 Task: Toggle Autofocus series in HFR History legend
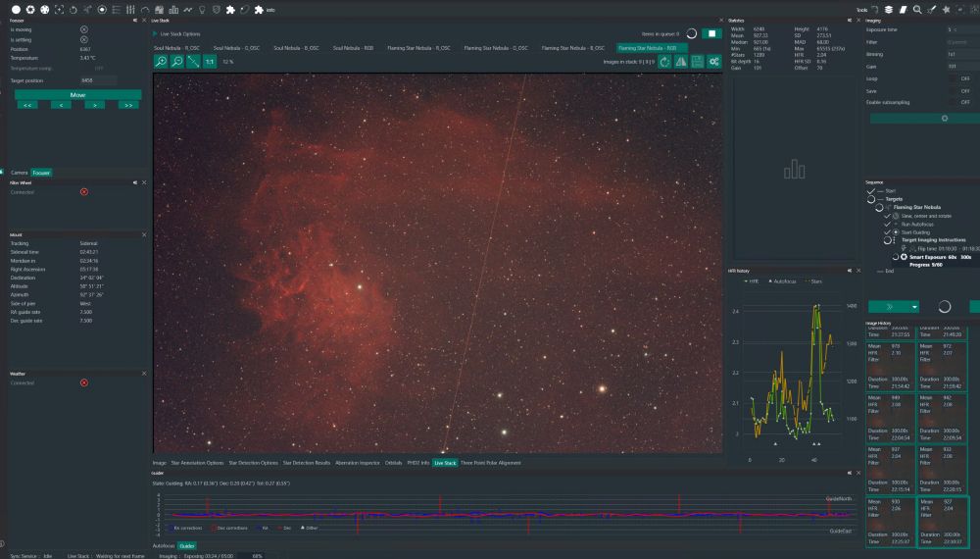782,281
